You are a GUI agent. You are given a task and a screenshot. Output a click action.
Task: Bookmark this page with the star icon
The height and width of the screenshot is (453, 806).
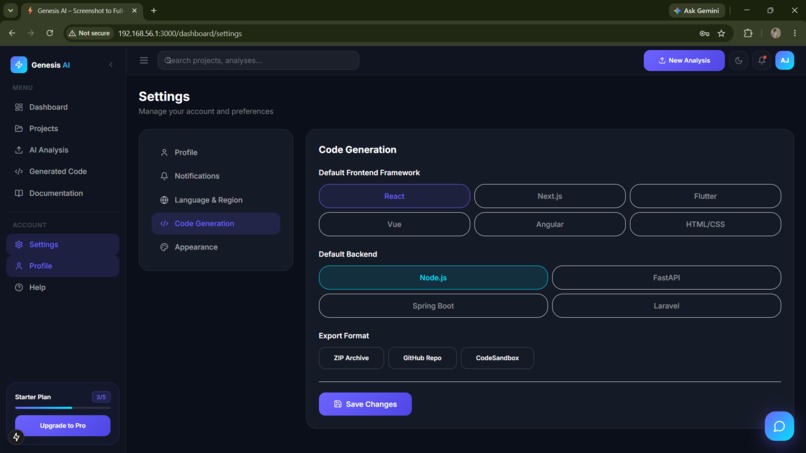click(722, 33)
